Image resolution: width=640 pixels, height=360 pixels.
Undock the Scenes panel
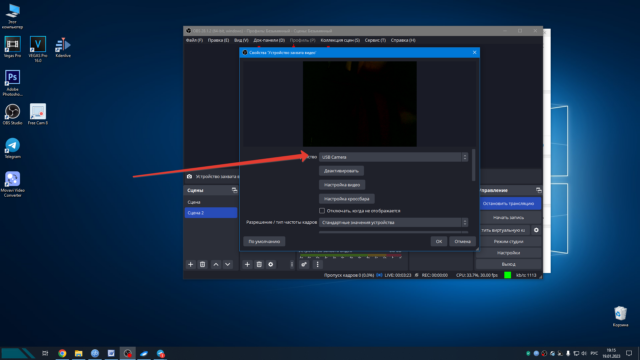[234, 190]
